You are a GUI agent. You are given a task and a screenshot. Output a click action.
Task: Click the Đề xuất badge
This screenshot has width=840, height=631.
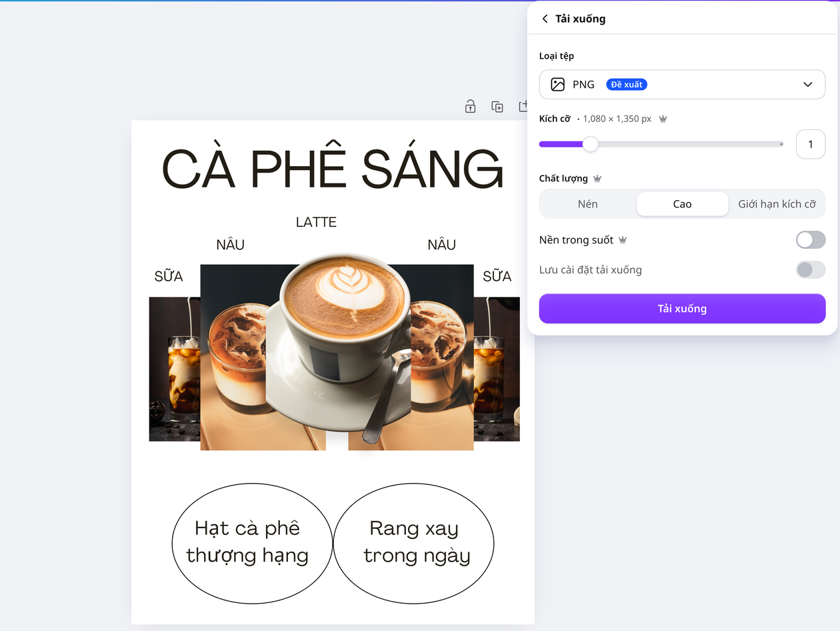point(627,85)
